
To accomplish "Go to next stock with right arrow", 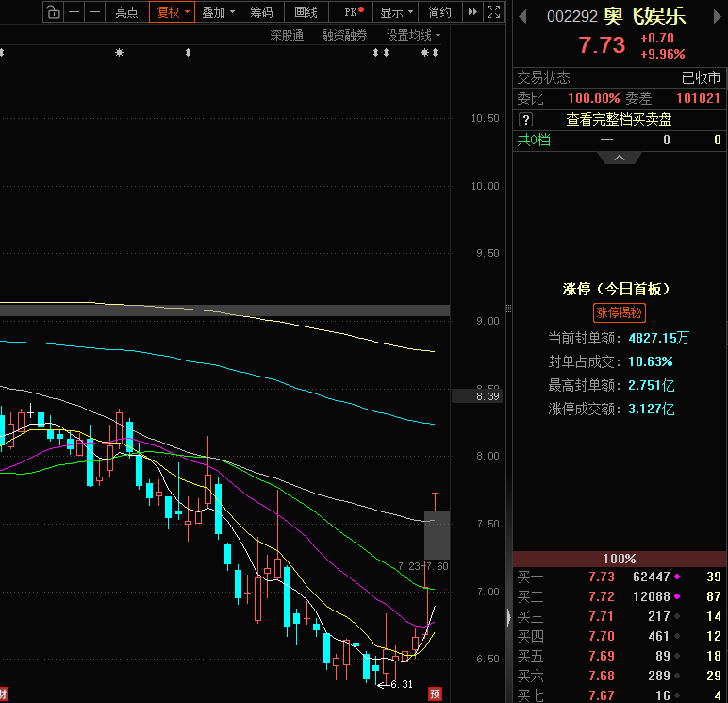I will click(x=717, y=17).
